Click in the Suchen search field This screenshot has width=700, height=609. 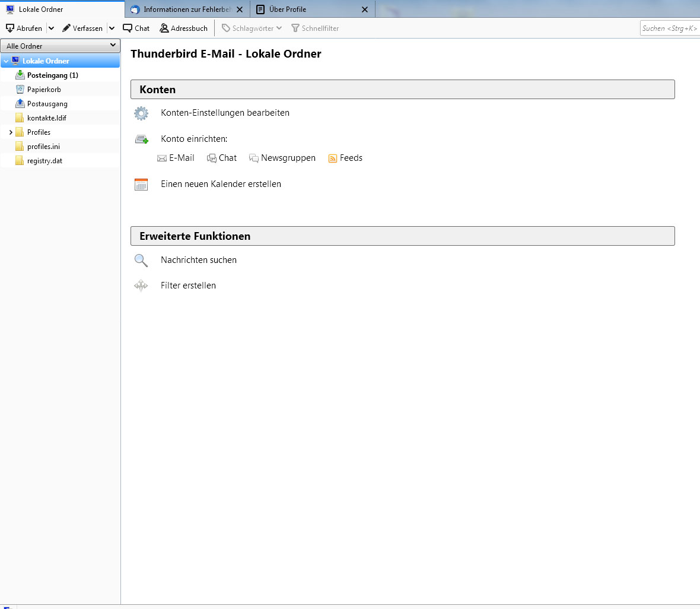pyautogui.click(x=670, y=28)
